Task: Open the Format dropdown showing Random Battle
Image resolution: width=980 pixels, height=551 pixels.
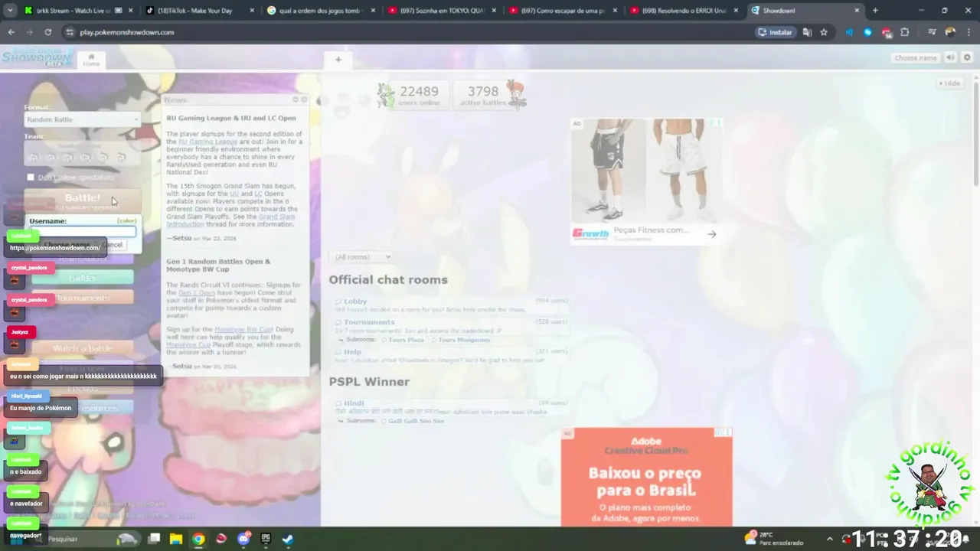Action: pos(82,119)
